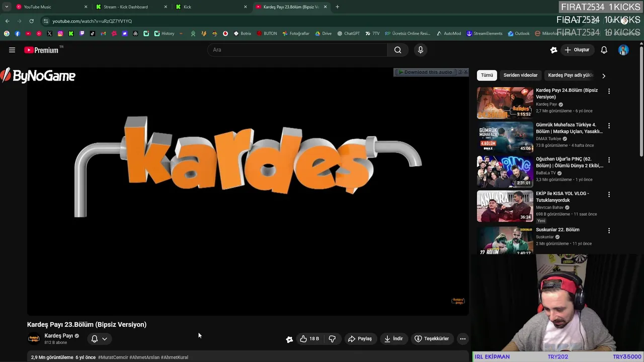Viewport: 644px width, 362px height.
Task: Open EKİP ile KISA YOL VLOG title
Action: (x=562, y=197)
